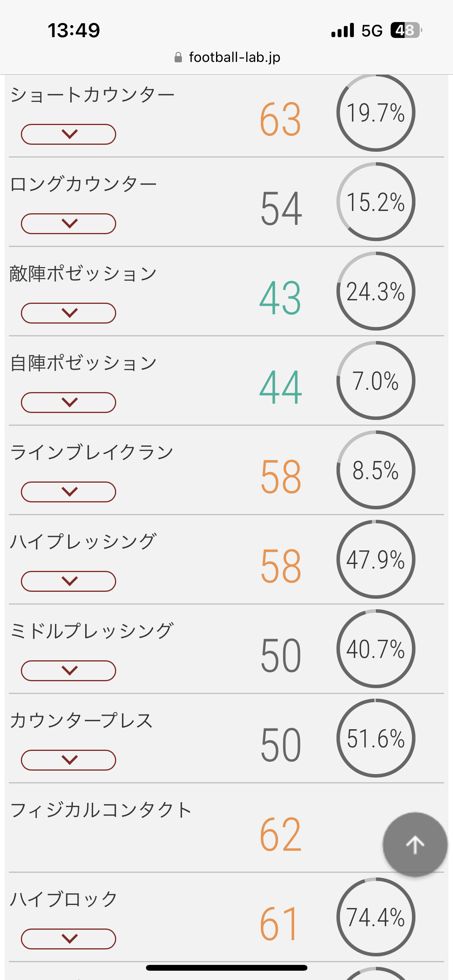Tap the 74.4% ハイブロック ring
The height and width of the screenshot is (980, 453).
pyautogui.click(x=376, y=917)
